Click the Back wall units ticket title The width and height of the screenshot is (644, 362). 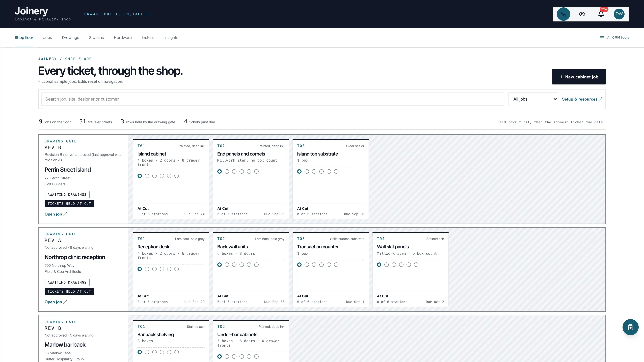pos(232,247)
